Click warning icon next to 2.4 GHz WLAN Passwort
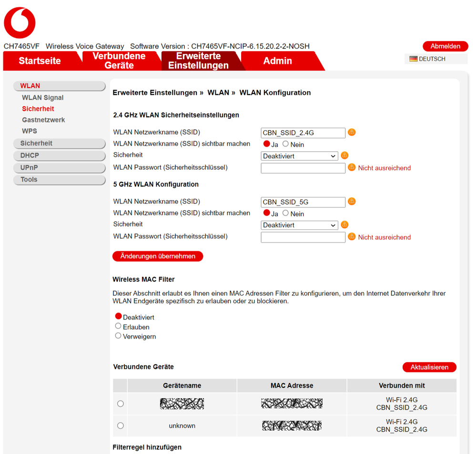This screenshot has width=476, height=454. click(352, 167)
